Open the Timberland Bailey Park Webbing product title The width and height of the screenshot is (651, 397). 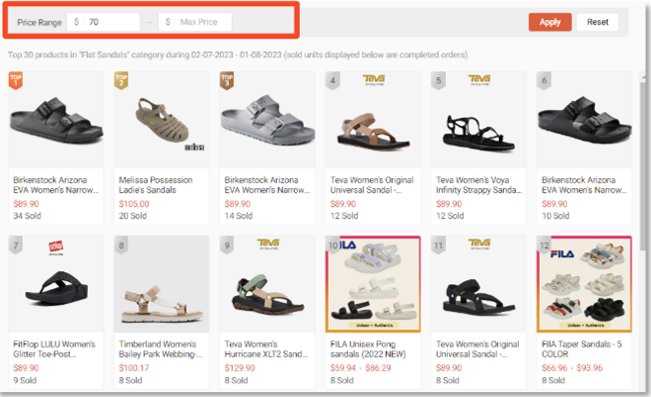160,349
